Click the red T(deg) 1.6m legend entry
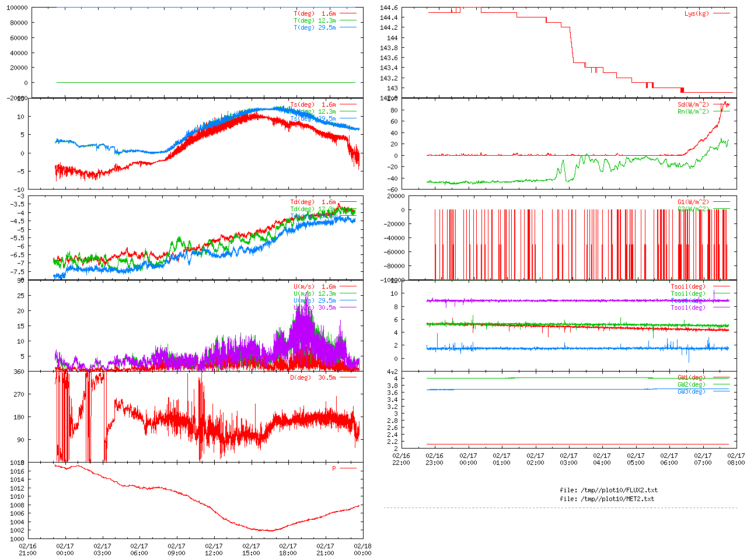This screenshot has height=560, width=747. coord(315,13)
